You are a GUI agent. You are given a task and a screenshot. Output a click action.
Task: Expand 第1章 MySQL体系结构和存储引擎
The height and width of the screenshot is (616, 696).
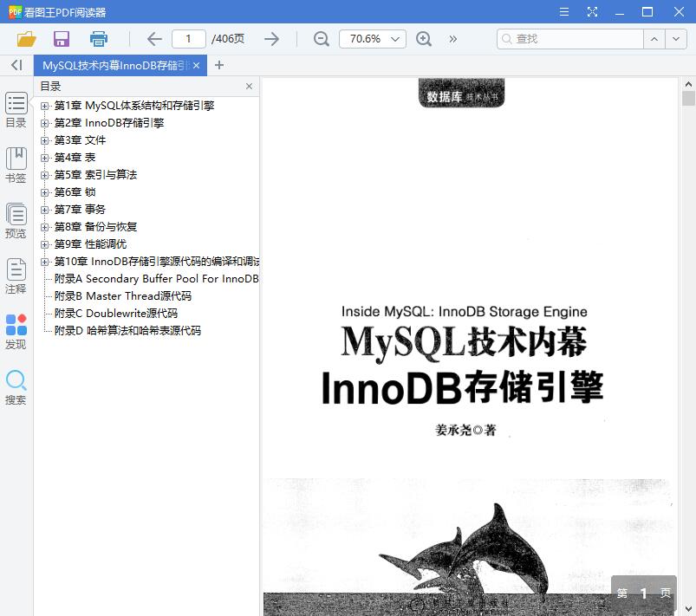44,106
